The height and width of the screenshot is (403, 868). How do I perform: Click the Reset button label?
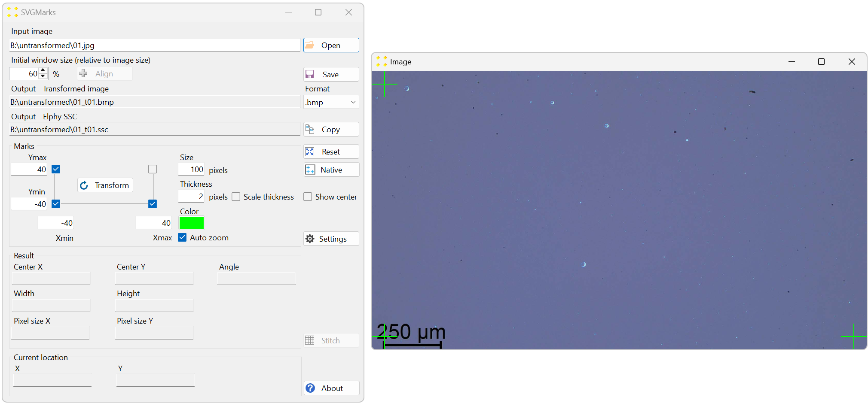click(331, 152)
